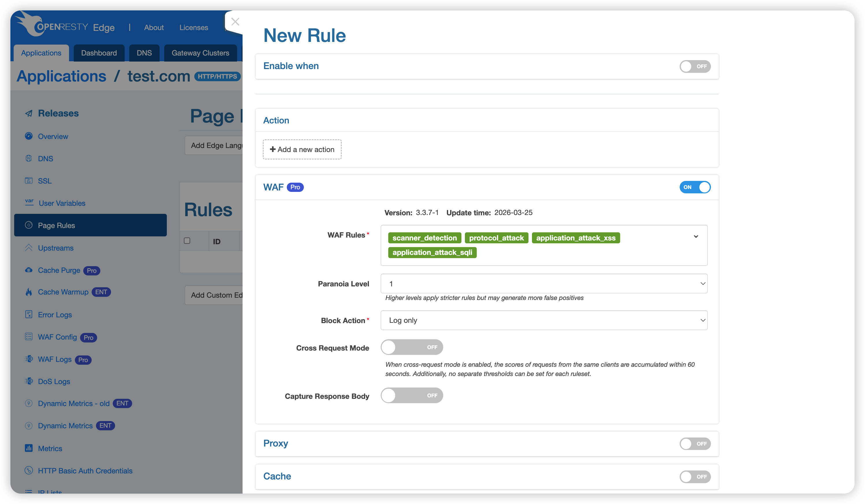Click the Upstreams chevron icon in sidebar

29,248
